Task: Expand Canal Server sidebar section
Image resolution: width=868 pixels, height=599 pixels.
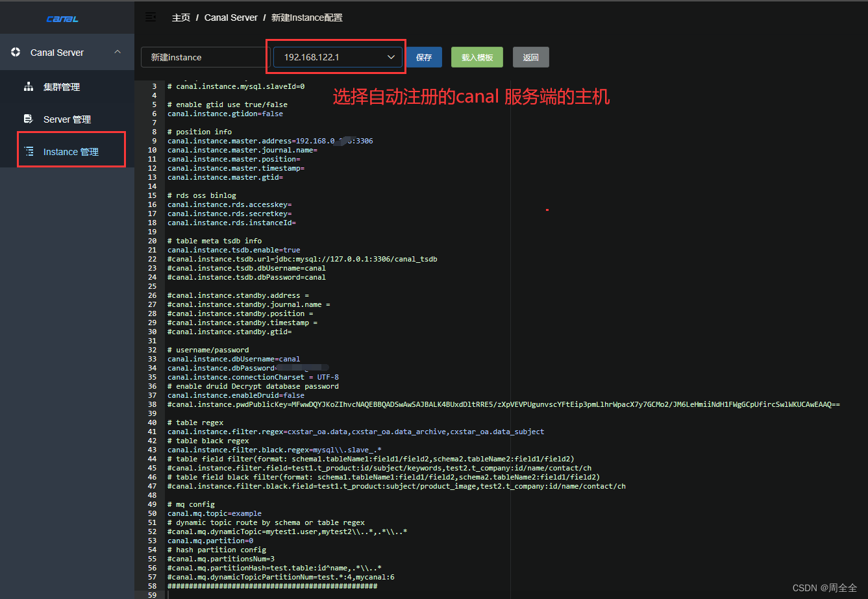Action: pyautogui.click(x=67, y=53)
